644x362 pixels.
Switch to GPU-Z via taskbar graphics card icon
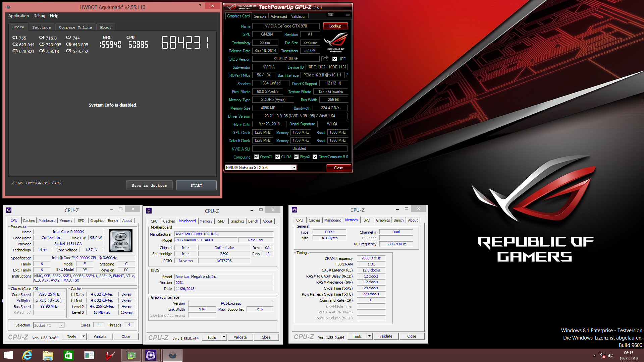click(131, 355)
